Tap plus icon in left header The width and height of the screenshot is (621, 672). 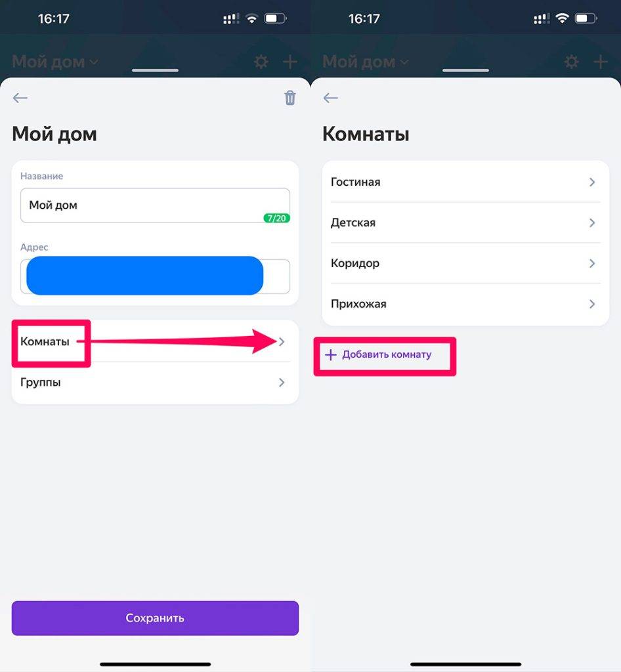pos(289,62)
